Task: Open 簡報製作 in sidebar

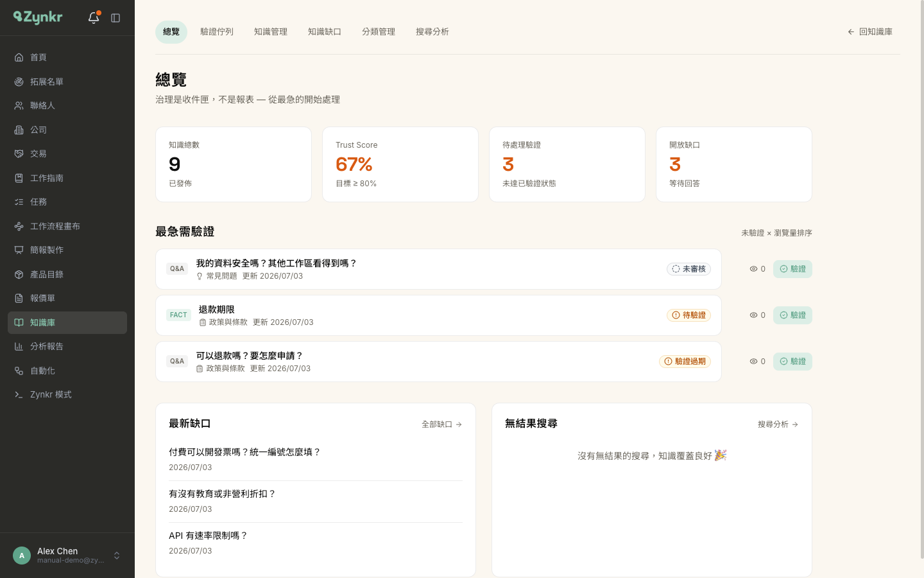Action: click(67, 250)
